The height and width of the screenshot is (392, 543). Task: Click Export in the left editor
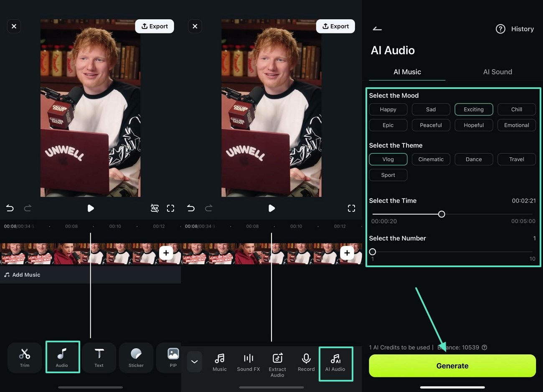tap(155, 26)
